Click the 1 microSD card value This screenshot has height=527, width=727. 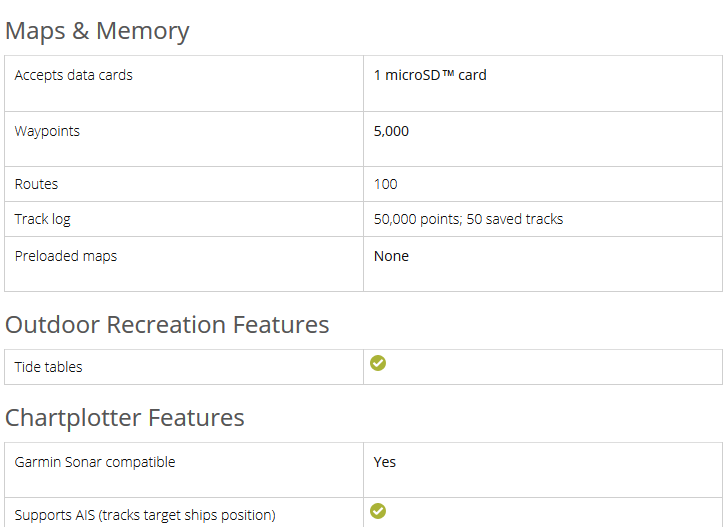tap(430, 75)
